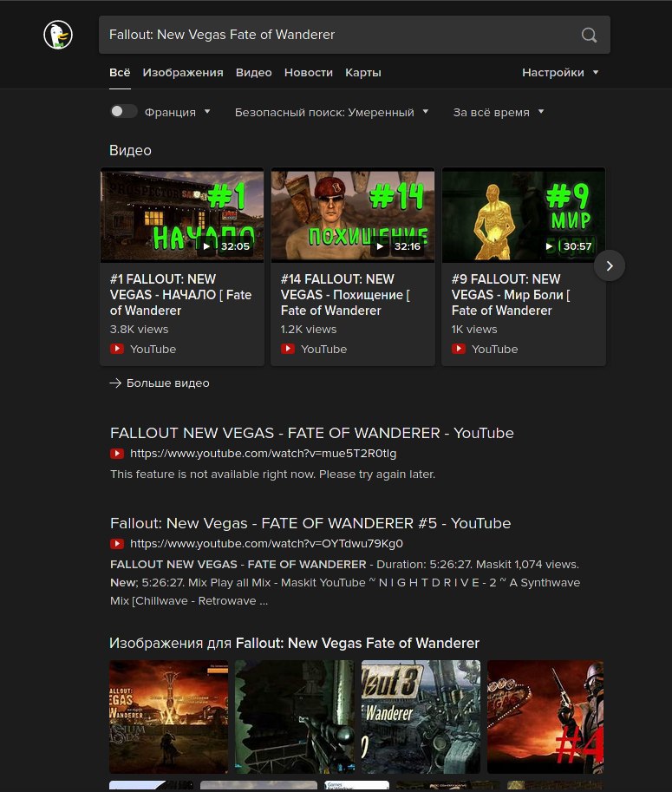The height and width of the screenshot is (792, 672).
Task: Open the Fallout 3 Wanderer image
Action: click(421, 717)
